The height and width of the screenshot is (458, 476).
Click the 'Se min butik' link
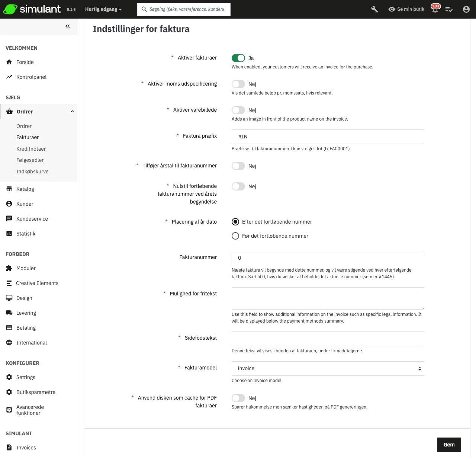(x=406, y=9)
